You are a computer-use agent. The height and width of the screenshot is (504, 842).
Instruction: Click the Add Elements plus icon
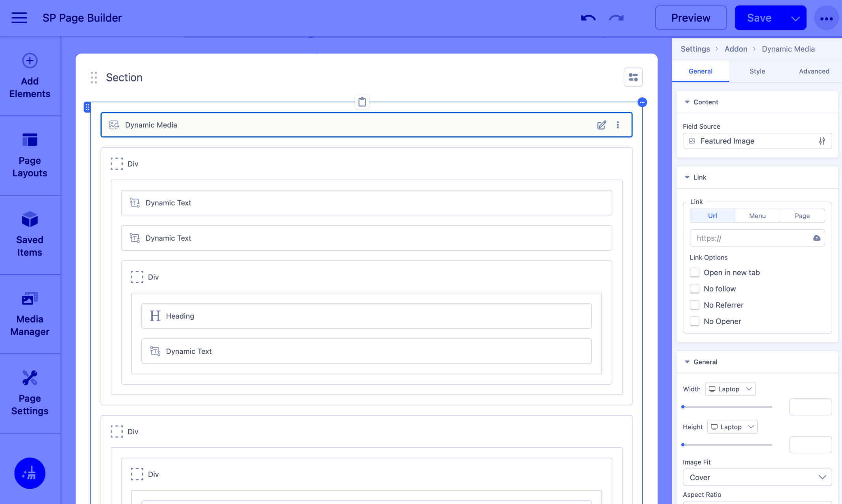tap(30, 61)
